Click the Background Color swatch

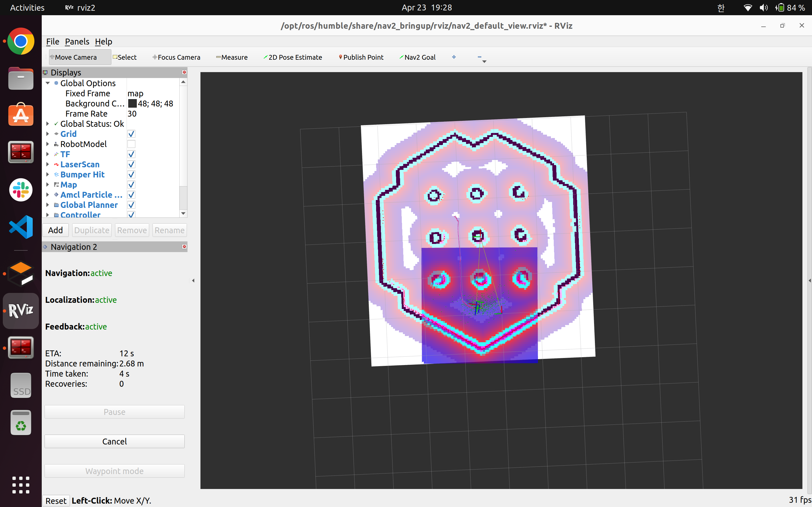[x=132, y=104]
